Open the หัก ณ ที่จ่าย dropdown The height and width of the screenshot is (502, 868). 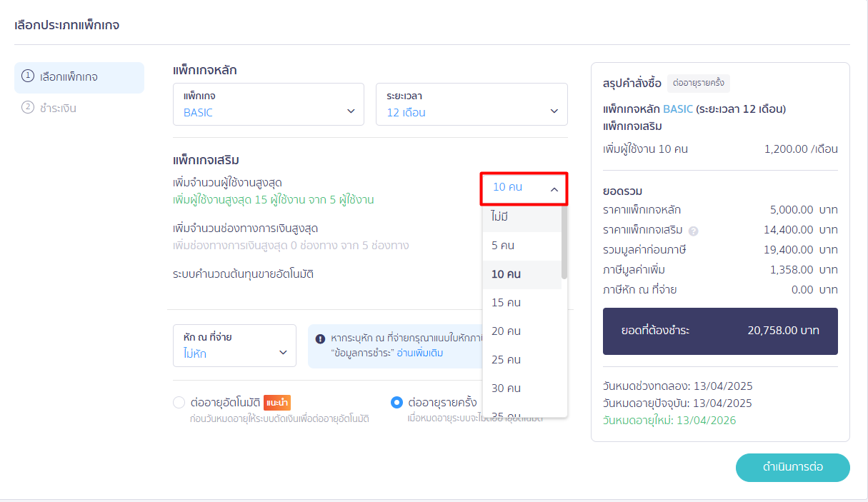[234, 346]
